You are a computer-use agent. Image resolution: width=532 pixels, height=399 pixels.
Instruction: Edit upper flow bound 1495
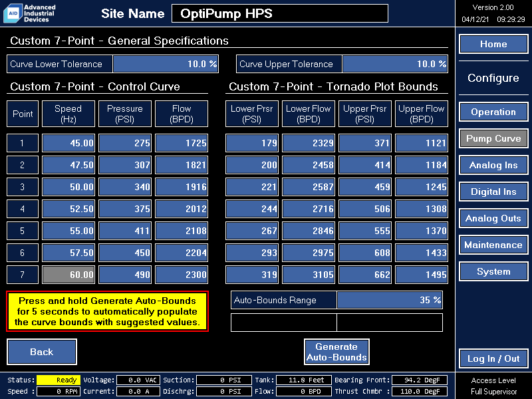422,275
